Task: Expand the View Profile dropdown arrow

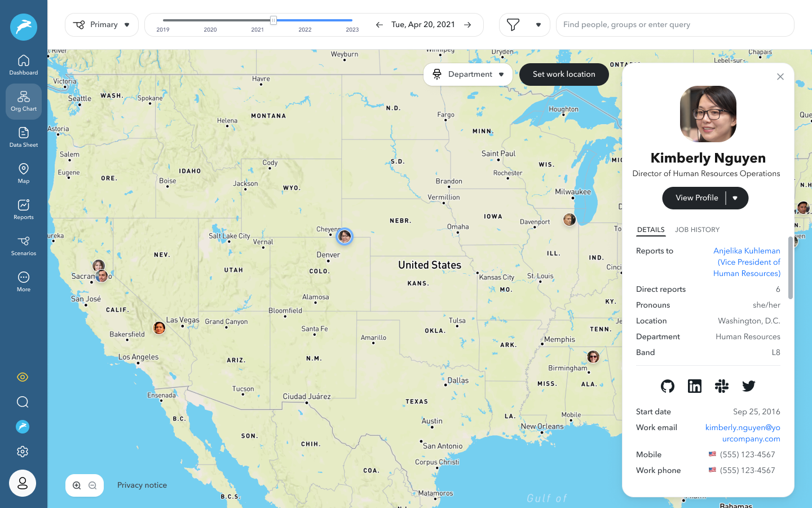Action: pyautogui.click(x=735, y=198)
